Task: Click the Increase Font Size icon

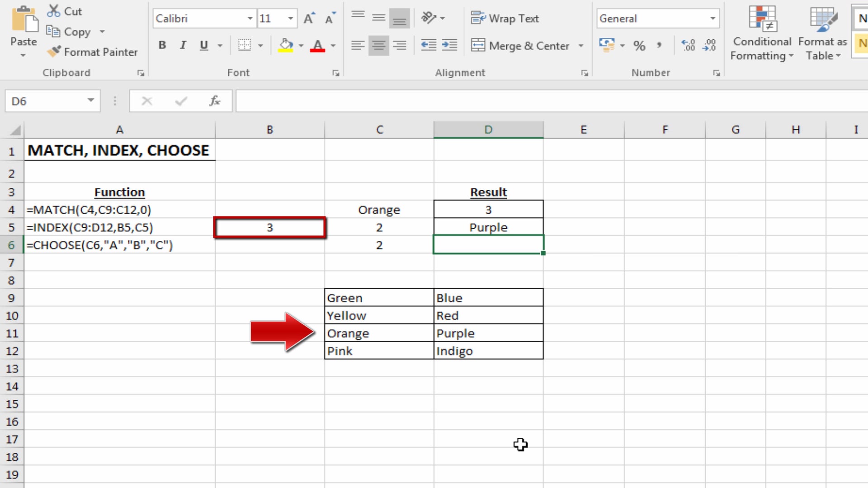Action: point(309,19)
